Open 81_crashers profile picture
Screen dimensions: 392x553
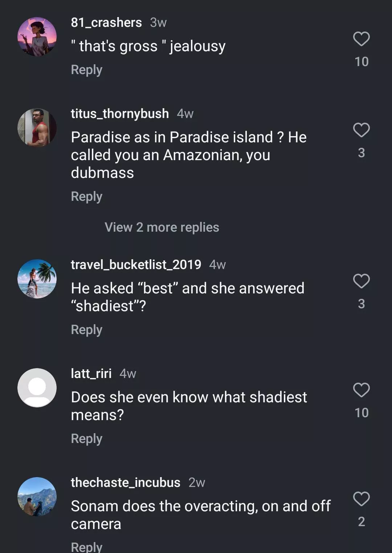[x=37, y=37]
